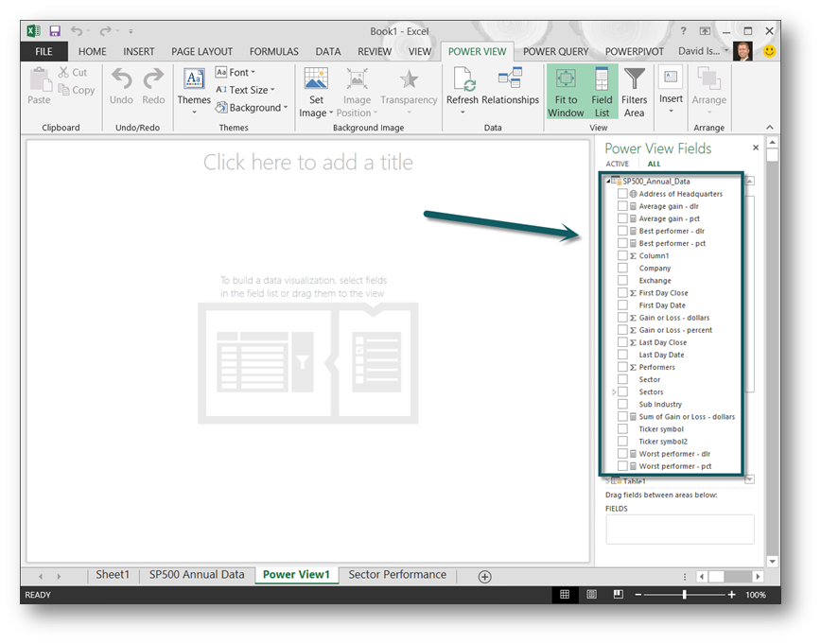Screen dimensions: 821x644
Task: Open the FILE tab
Action: pyautogui.click(x=44, y=51)
